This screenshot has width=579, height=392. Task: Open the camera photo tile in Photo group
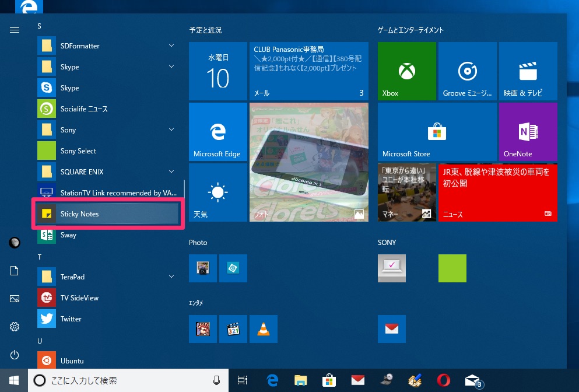point(203,268)
